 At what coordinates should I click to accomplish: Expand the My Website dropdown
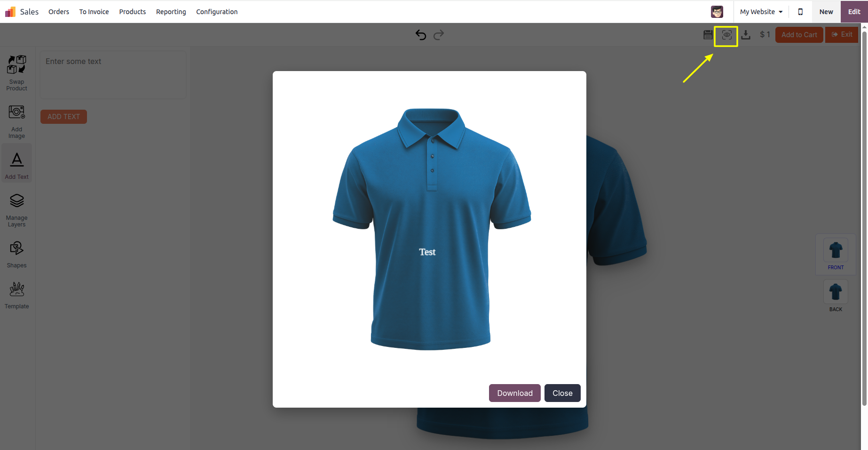761,12
